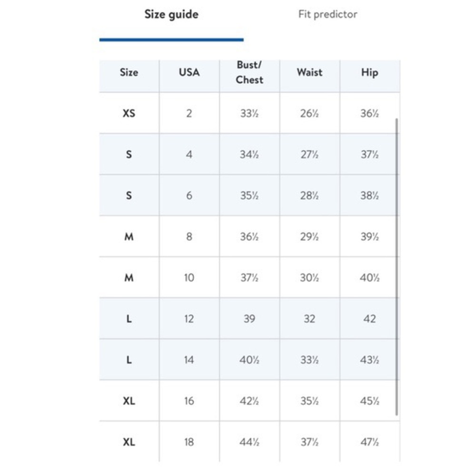Image resolution: width=476 pixels, height=476 pixels.
Task: Click the hip value 42 cell
Action: pos(370,318)
